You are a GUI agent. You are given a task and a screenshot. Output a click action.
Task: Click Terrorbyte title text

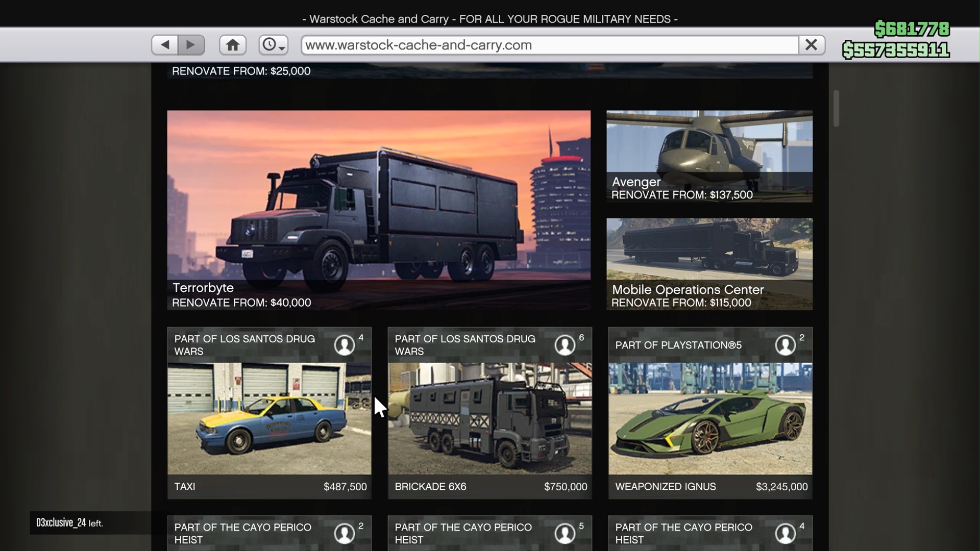203,288
